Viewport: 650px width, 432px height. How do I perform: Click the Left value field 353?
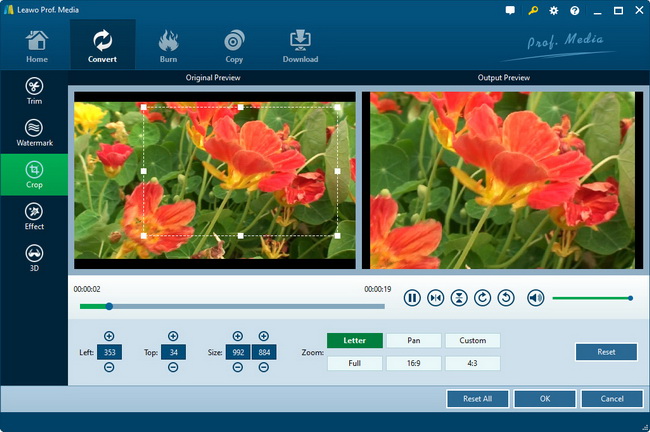tap(109, 352)
